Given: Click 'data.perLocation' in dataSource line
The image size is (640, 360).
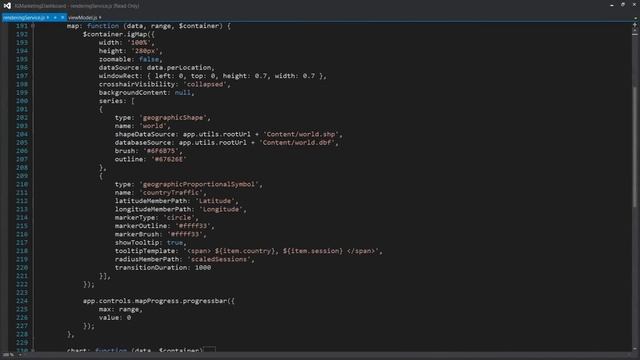Looking at the screenshot, I should coord(179,67).
